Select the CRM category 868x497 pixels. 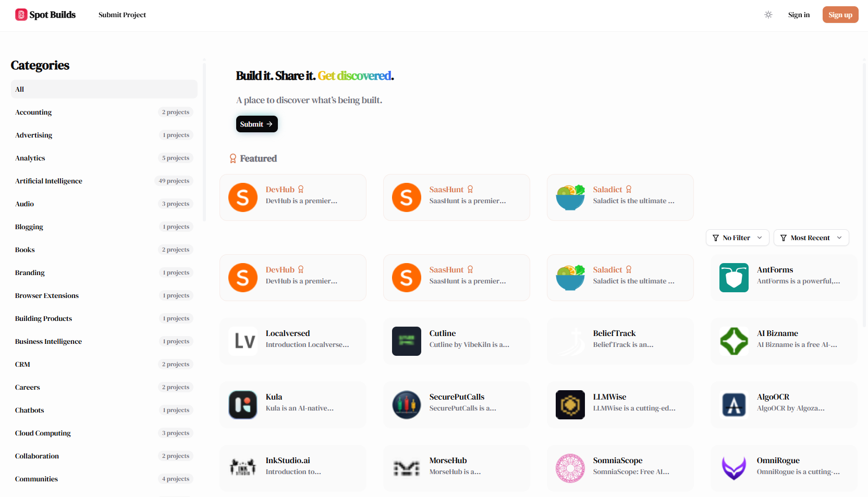tap(104, 364)
